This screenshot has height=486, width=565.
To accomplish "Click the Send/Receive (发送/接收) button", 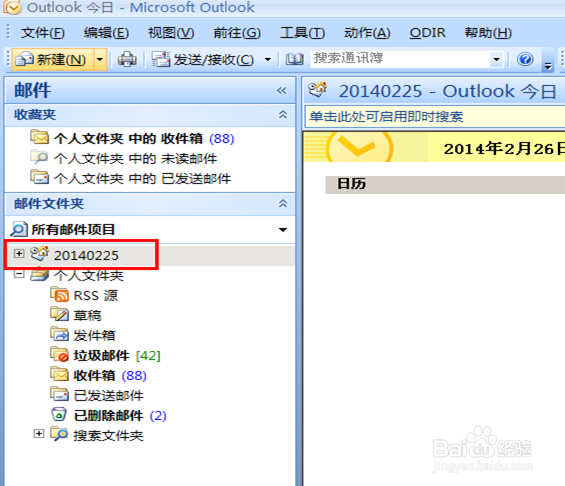I will (x=203, y=59).
